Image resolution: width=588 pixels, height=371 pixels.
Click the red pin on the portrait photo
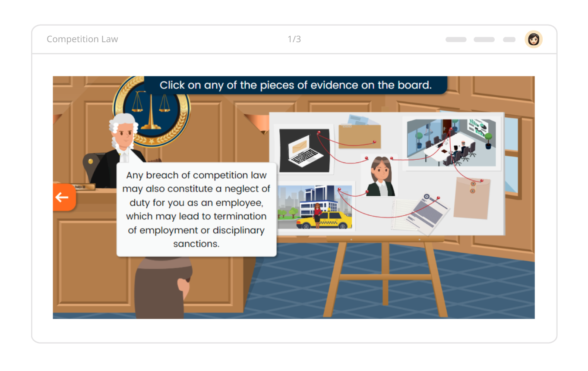(x=390, y=158)
